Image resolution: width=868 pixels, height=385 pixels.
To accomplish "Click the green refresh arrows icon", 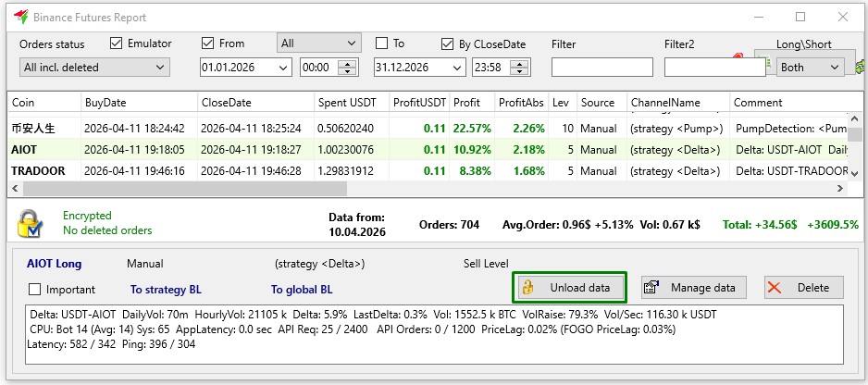I will [862, 65].
